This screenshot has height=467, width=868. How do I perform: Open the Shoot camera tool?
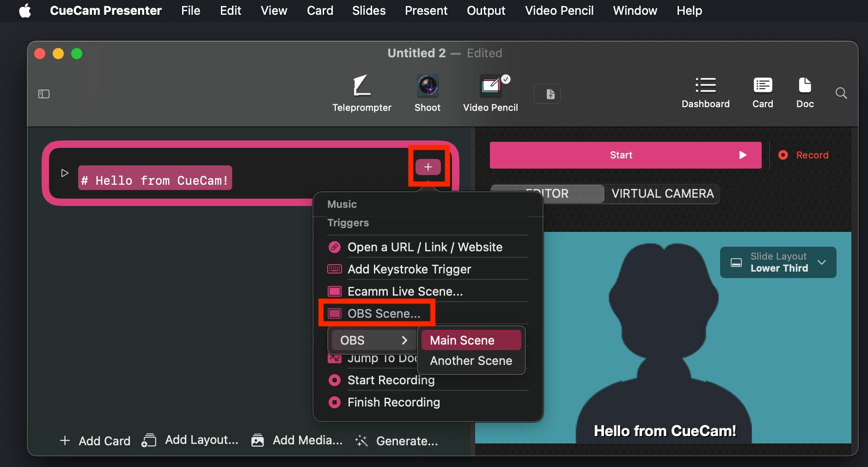pos(428,94)
